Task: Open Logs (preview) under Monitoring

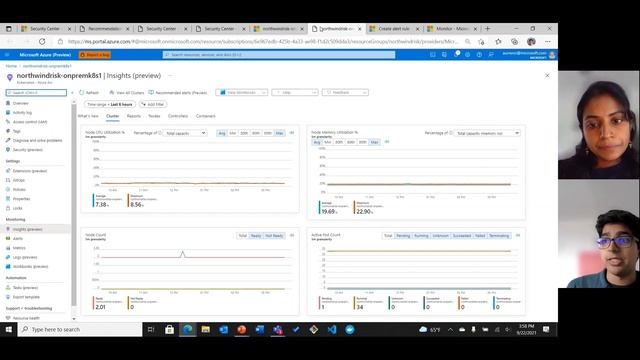Action: coord(24,258)
